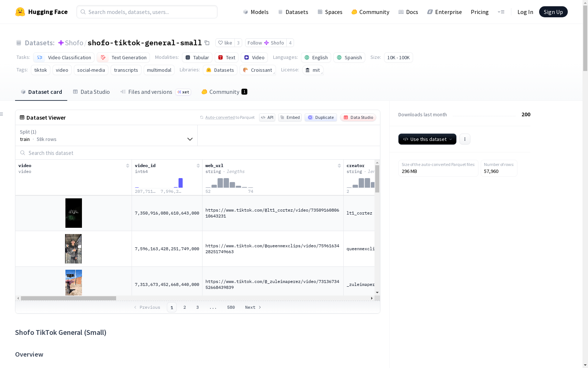The height and width of the screenshot is (368, 588).
Task: Click the search magnifier in dataset search
Action: [23, 153]
